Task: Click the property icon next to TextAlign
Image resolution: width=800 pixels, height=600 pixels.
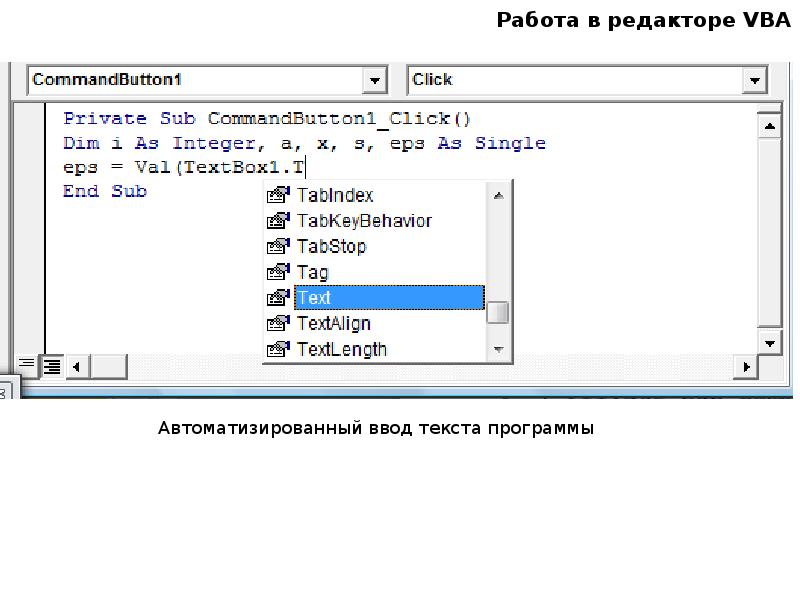Action: [277, 324]
